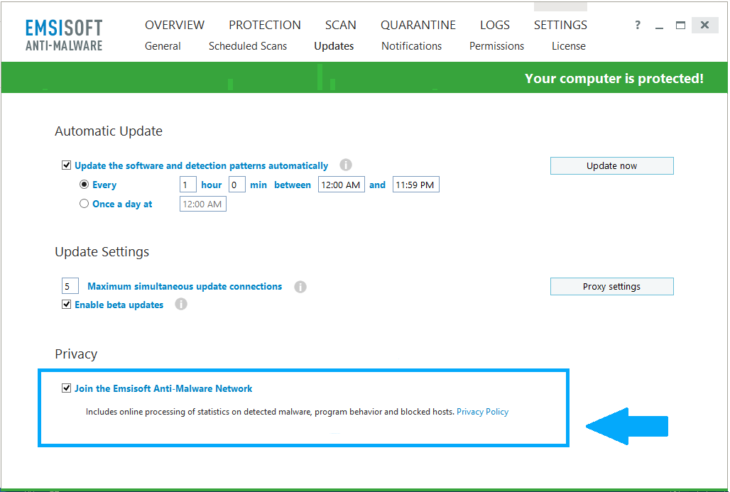Open help via the question mark icon
The width and height of the screenshot is (730, 492).
(x=638, y=25)
